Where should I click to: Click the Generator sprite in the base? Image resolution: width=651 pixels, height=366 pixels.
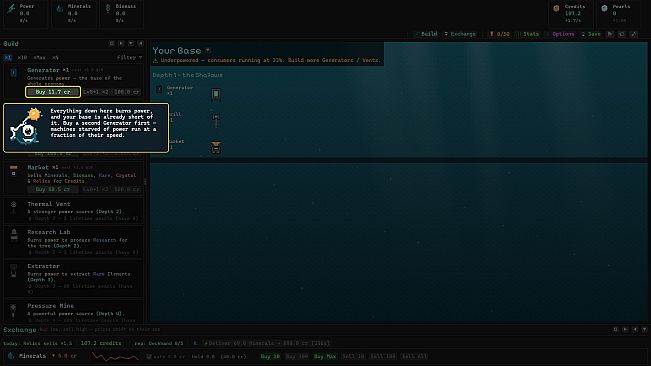click(216, 94)
